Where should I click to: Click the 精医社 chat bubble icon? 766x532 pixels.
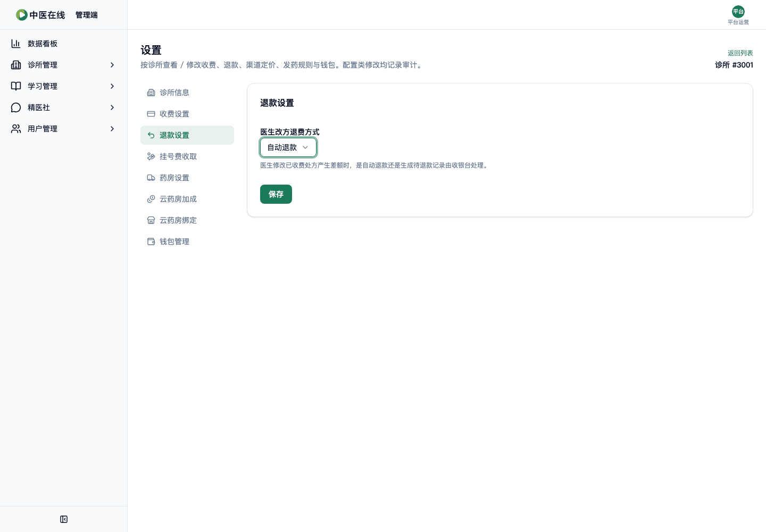16,107
